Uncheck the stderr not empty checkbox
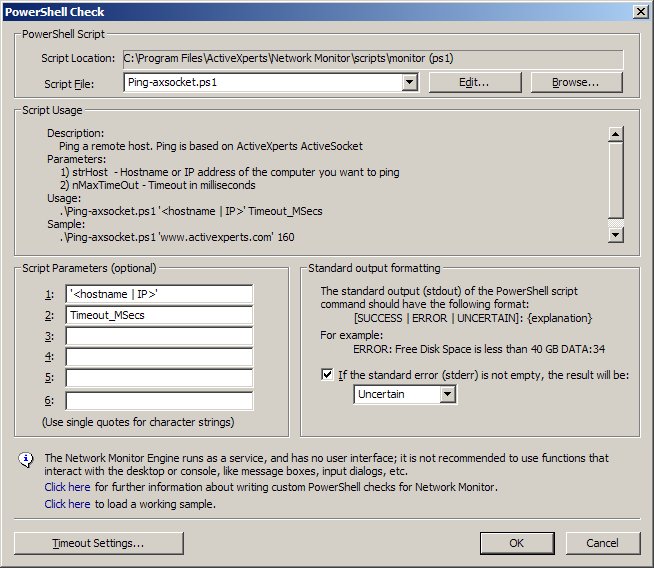 327,374
